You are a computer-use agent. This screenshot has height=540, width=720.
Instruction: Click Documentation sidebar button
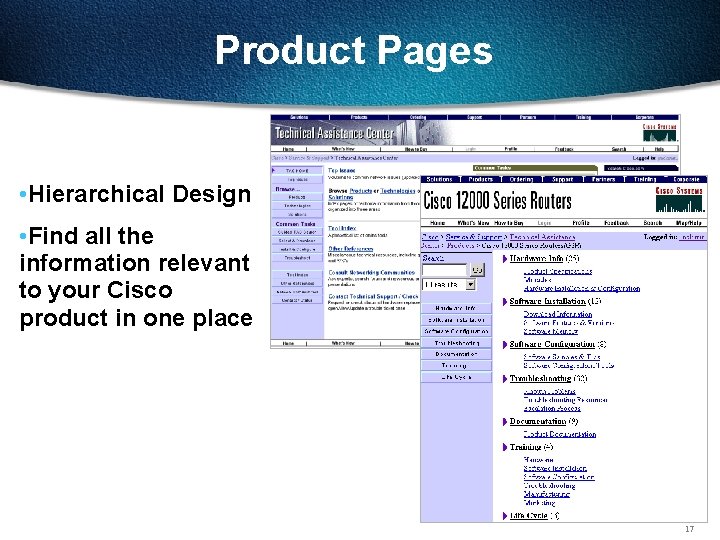(456, 354)
